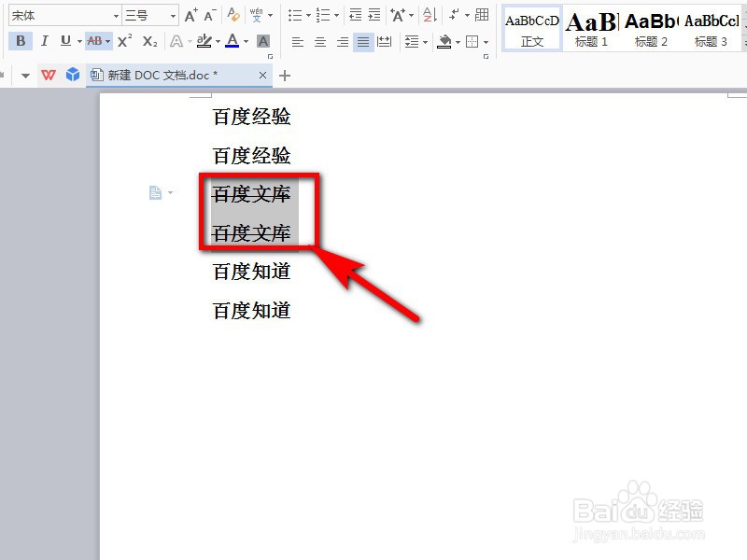
Task: Click the second 百度知道 line
Action: click(x=251, y=311)
